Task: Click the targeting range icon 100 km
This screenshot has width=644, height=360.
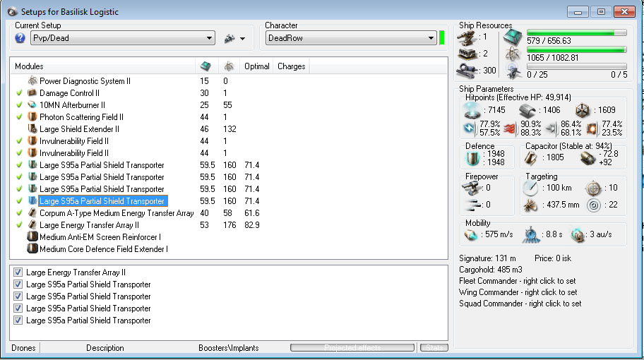Action: tap(530, 188)
